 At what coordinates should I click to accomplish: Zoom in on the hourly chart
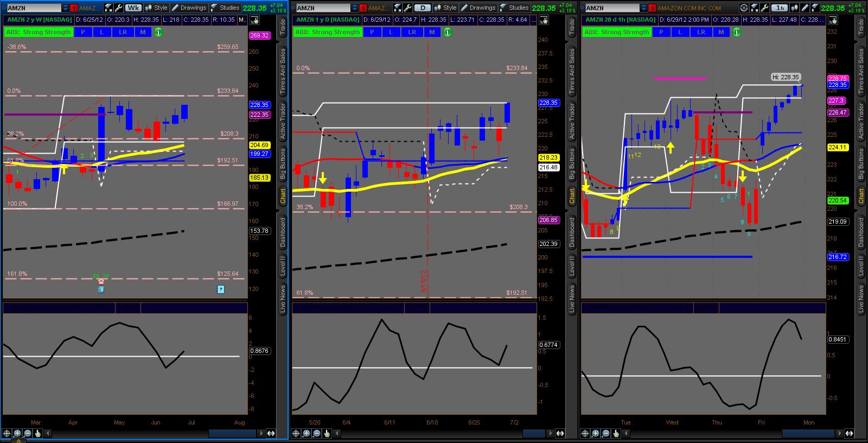[596, 433]
